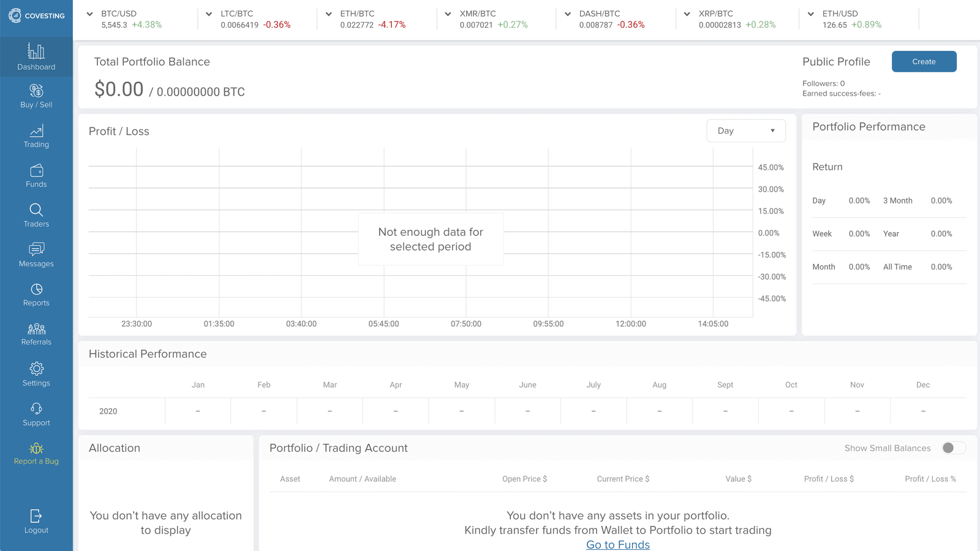Open the Funds wallet icon
Image resolution: width=980 pixels, height=551 pixels.
pos(36,170)
